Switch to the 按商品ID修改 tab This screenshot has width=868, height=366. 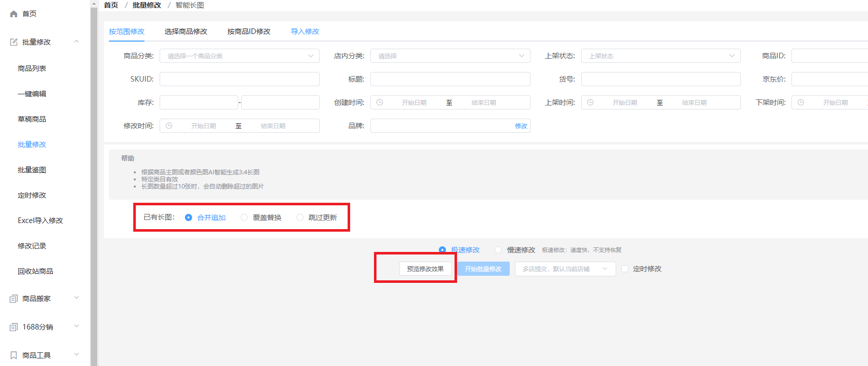(249, 31)
